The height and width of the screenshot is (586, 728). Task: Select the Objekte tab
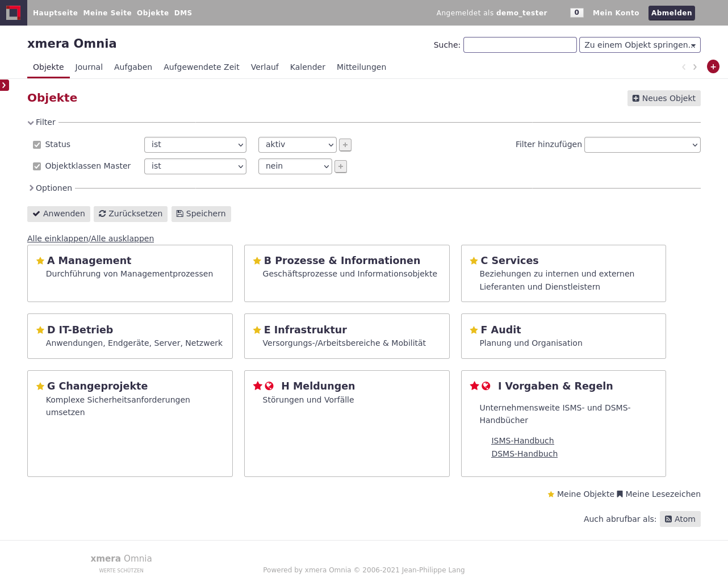coord(48,67)
